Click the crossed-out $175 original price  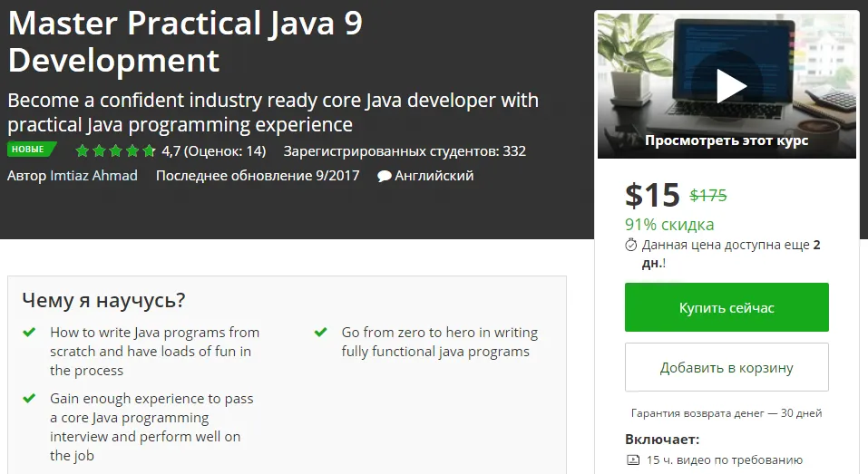(708, 195)
